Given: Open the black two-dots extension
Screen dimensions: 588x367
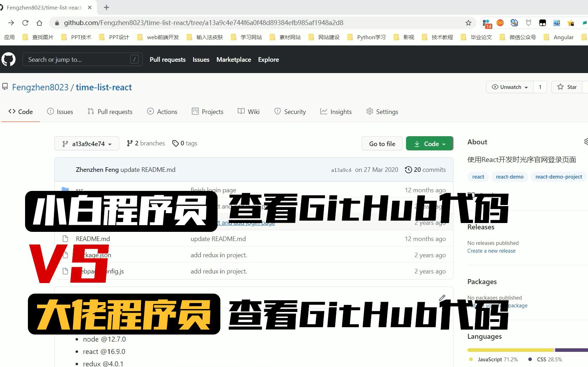Looking at the screenshot, I should (542, 23).
